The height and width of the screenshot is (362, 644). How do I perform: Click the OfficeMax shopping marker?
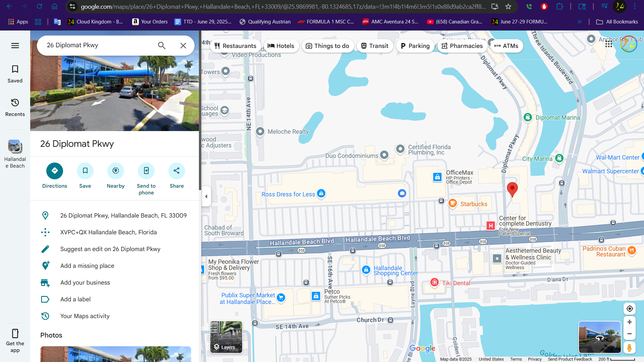point(437,177)
